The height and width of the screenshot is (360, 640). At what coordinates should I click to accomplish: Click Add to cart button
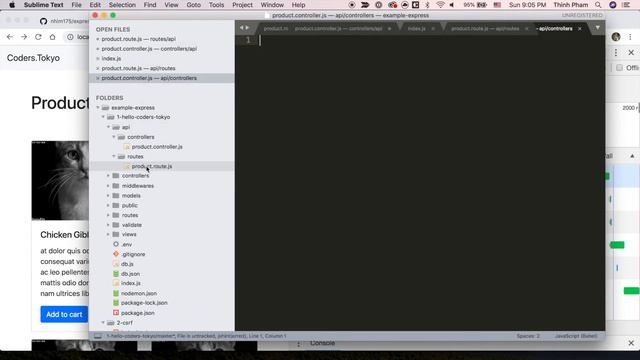pos(64,314)
